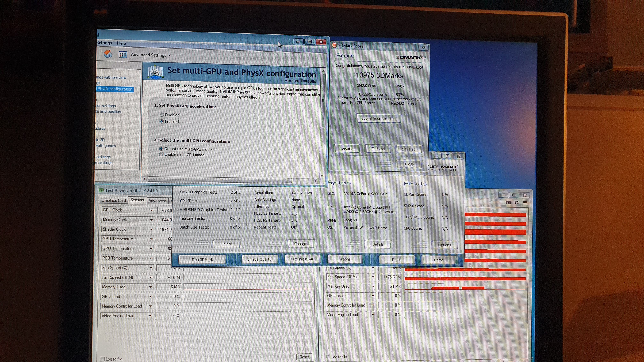Click the '10975 3DMarks' score text

(x=379, y=75)
